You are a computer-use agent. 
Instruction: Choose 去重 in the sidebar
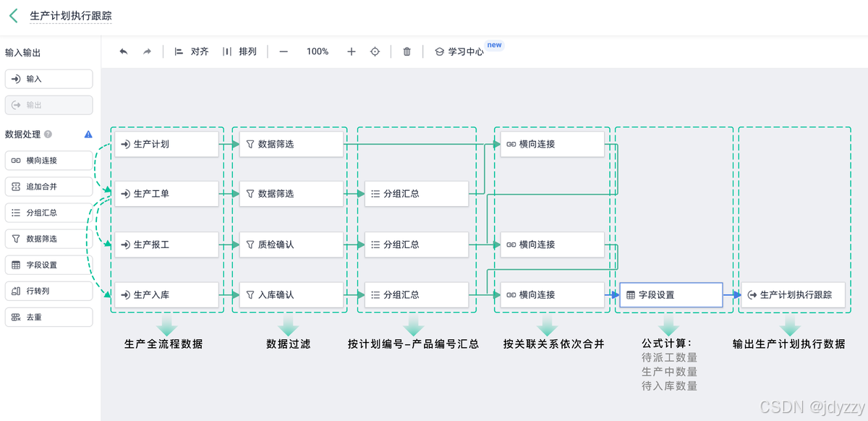coord(49,317)
